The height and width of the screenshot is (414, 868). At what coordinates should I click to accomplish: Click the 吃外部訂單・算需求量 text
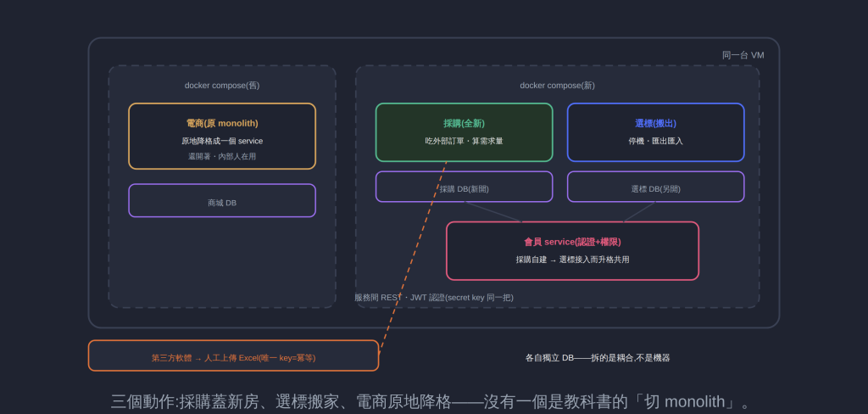464,141
